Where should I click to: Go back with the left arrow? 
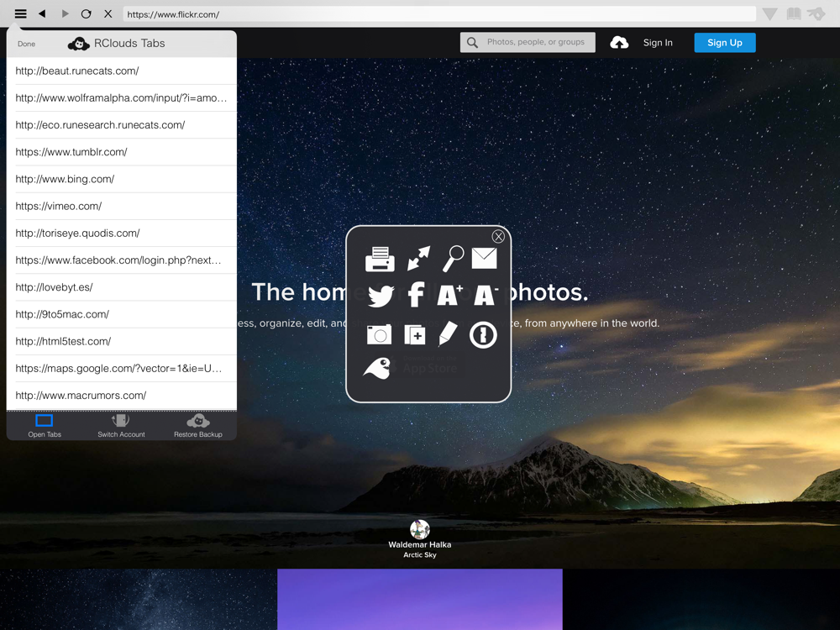point(42,14)
